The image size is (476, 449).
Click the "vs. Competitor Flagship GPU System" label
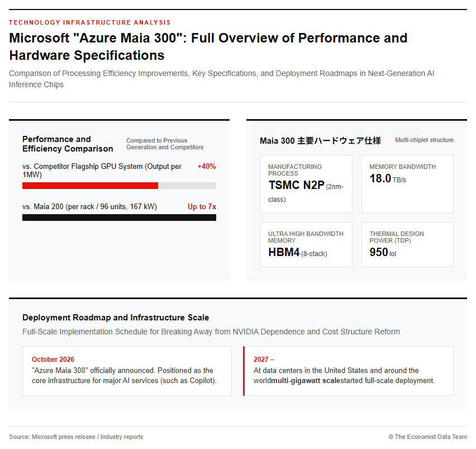pyautogui.click(x=102, y=171)
